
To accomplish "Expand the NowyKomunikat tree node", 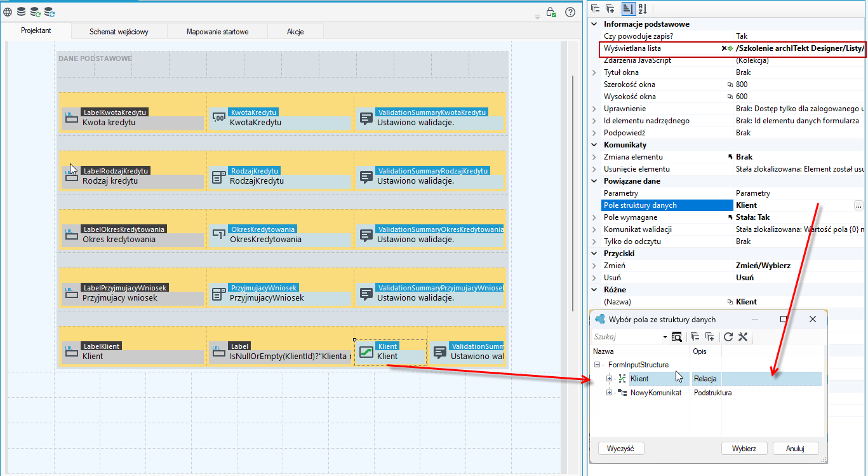I will tap(609, 393).
